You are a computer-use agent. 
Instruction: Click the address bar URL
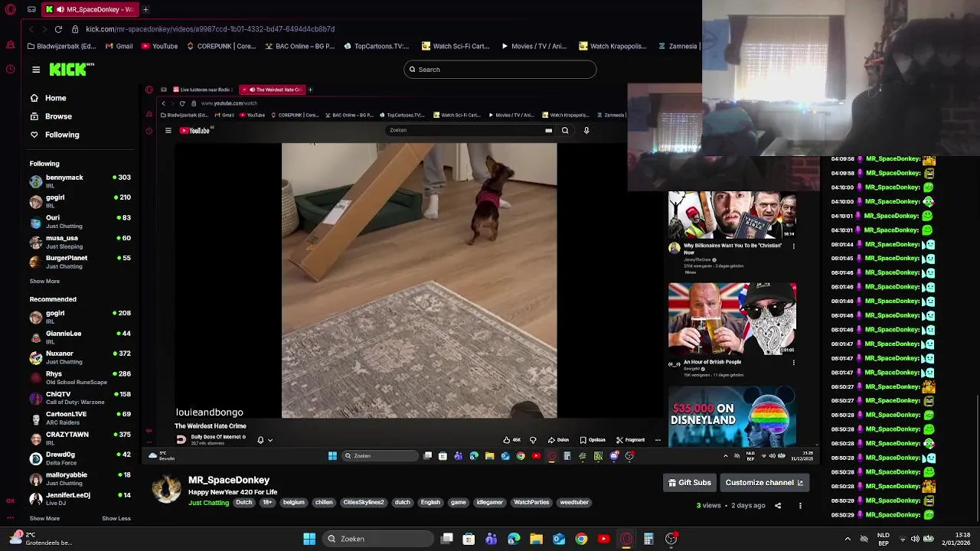210,29
